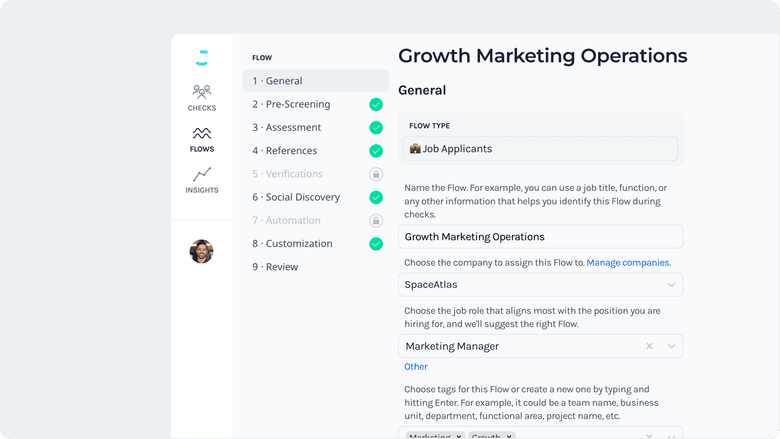Click the Automation lock icon
Screen dimensions: 780x439
[x=376, y=220]
